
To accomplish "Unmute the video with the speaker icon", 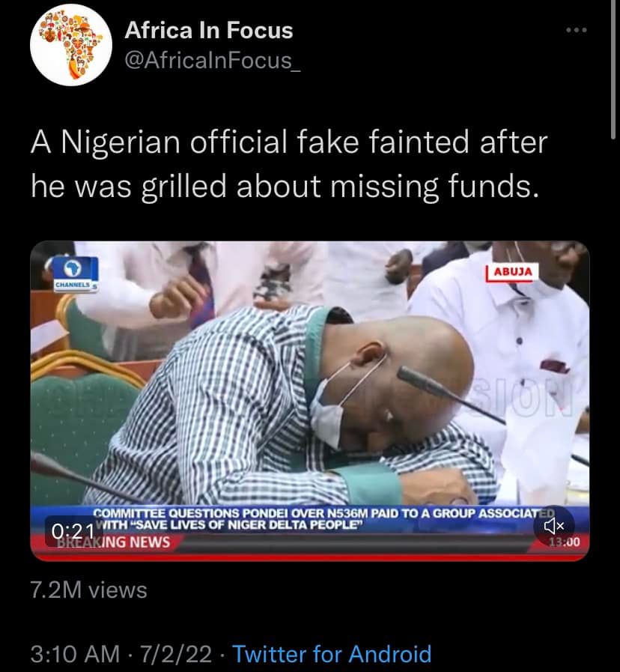I will [553, 527].
